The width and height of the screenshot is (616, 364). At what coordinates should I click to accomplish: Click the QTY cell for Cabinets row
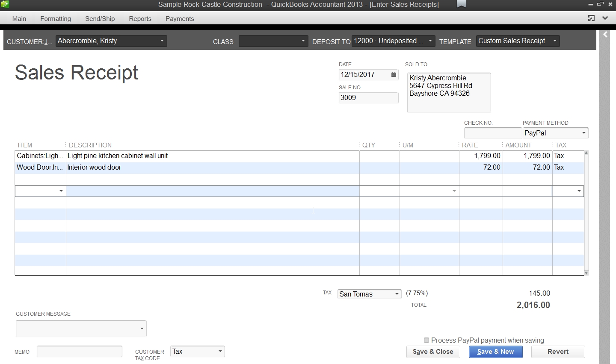(379, 156)
